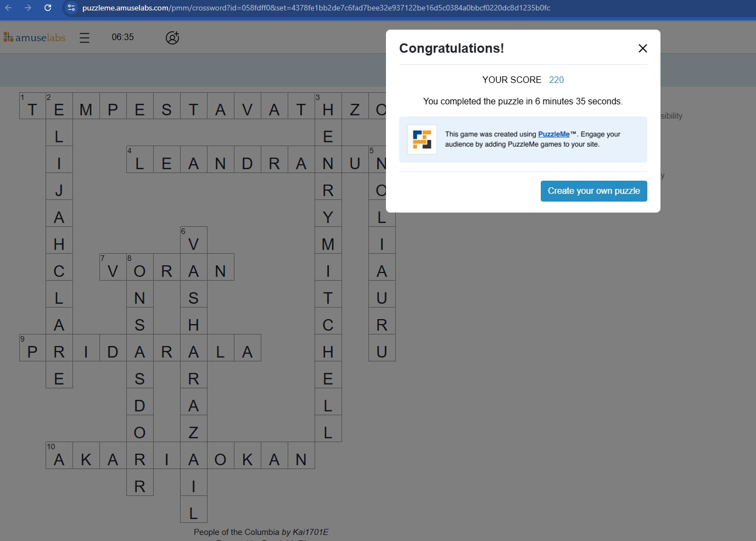This screenshot has height=541, width=756.
Task: Select the first cell of 4-Across LEANDRANUN
Action: [x=140, y=160]
